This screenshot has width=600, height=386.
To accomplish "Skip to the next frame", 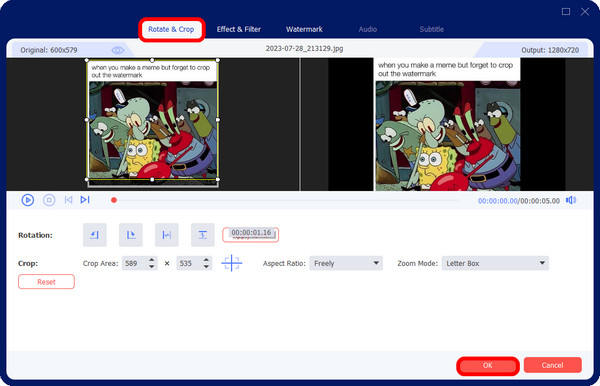I will (85, 200).
